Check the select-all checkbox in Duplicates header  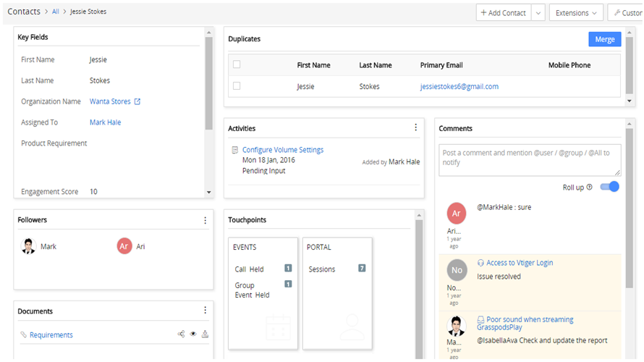click(x=237, y=64)
